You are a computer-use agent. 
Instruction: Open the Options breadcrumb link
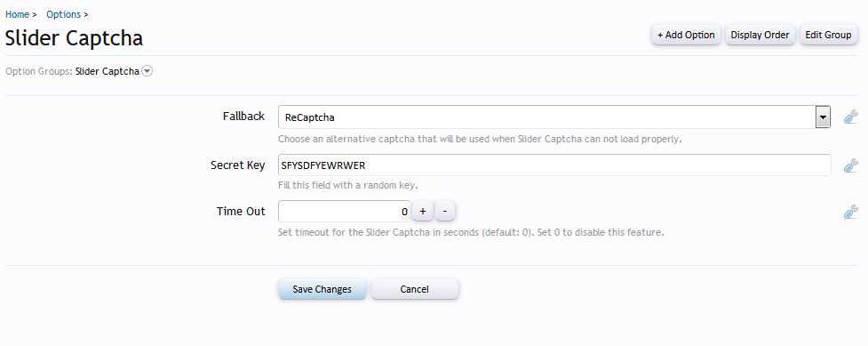pos(64,14)
